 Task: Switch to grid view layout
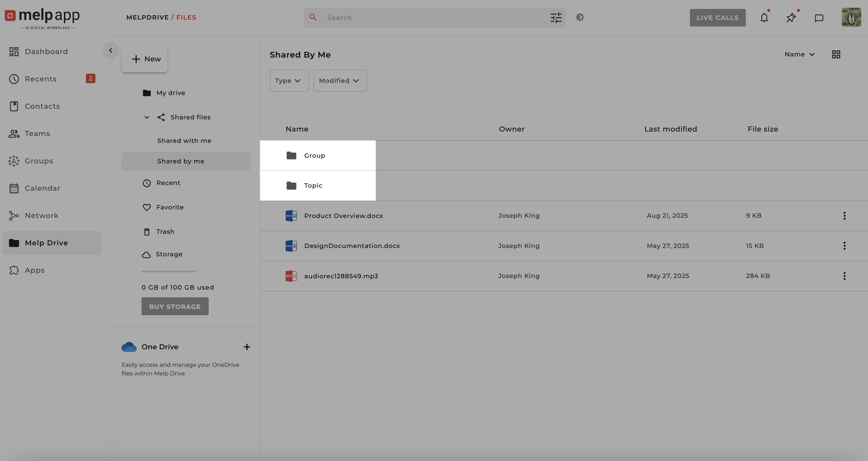coord(836,55)
